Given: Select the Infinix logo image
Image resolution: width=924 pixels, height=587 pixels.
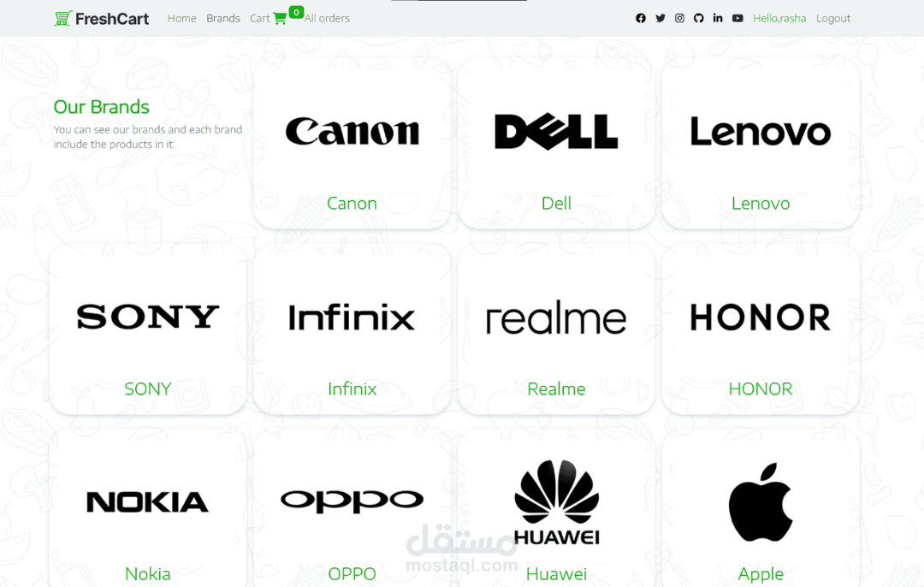Looking at the screenshot, I should click(352, 317).
